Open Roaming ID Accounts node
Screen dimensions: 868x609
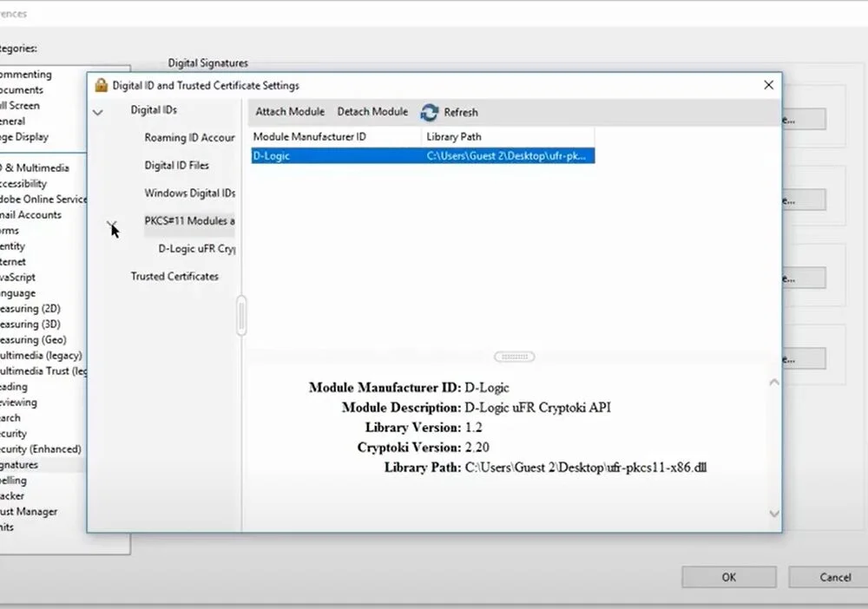(x=189, y=138)
